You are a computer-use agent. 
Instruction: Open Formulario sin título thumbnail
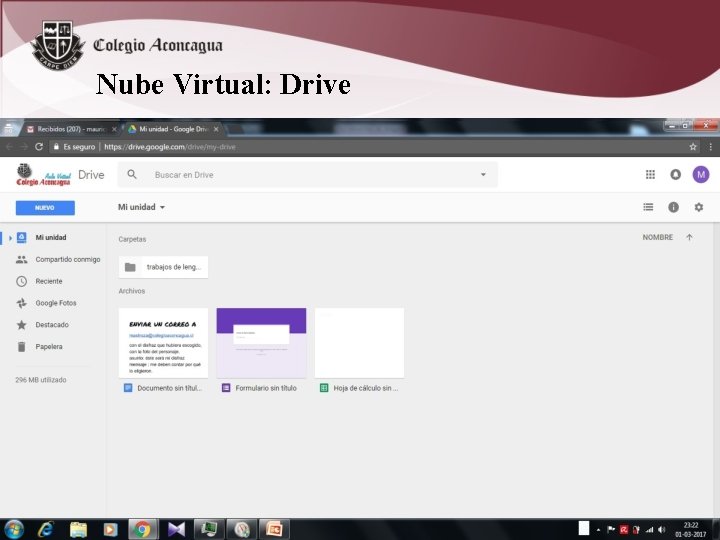(261, 343)
